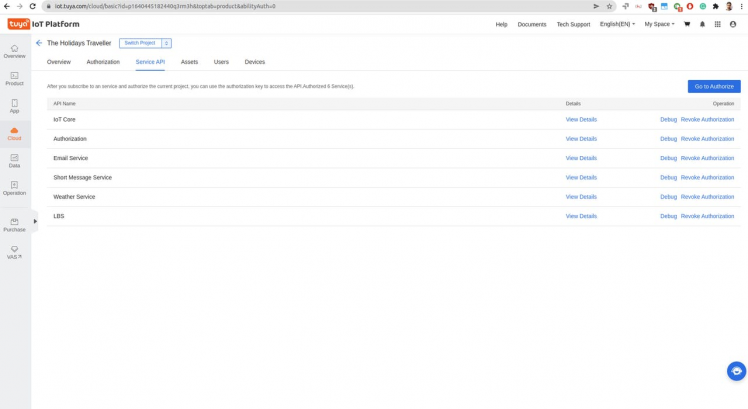Click the Tuya logo
Screen dimensions: 748x409
coord(19,24)
